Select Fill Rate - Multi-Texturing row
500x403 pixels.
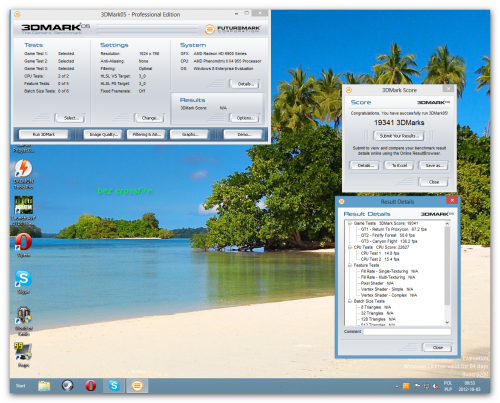[x=388, y=277]
